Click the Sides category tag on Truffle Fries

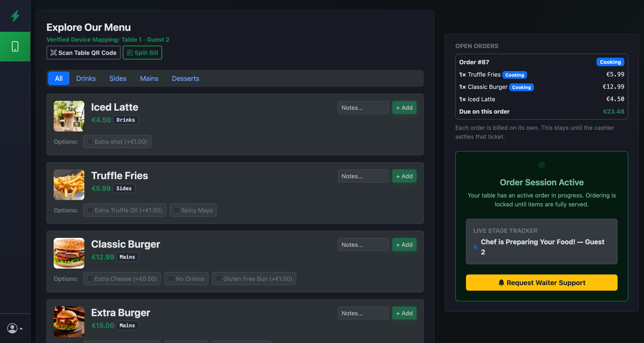[124, 188]
